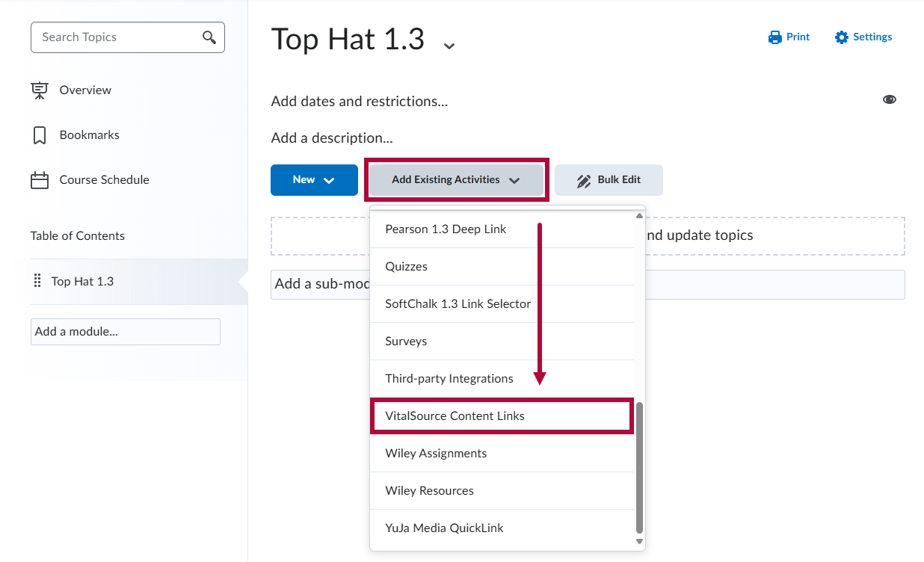
Task: Open Settings link text
Action: 872,37
